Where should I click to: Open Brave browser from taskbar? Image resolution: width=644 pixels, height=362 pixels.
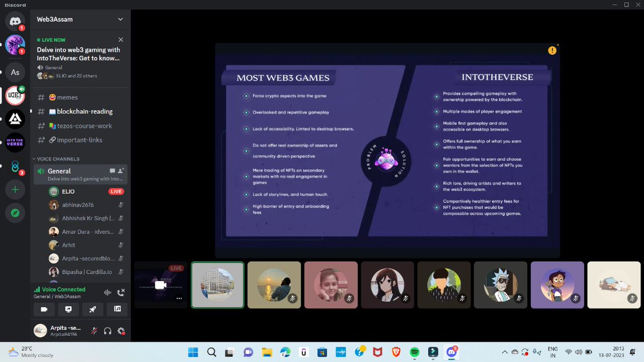(396, 352)
